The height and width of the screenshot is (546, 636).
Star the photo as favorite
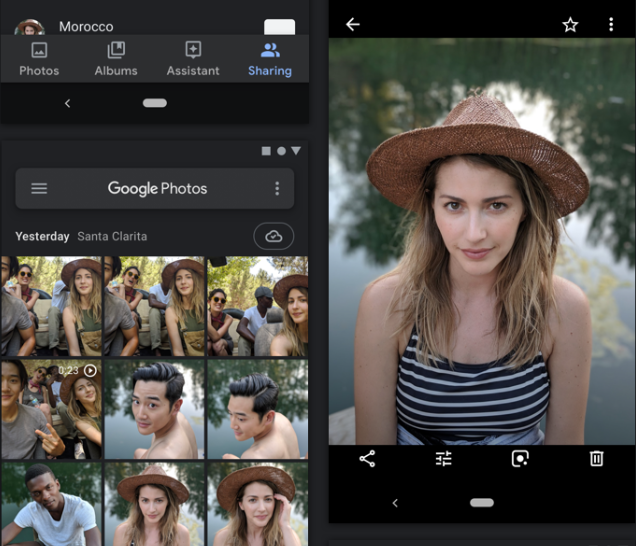570,24
